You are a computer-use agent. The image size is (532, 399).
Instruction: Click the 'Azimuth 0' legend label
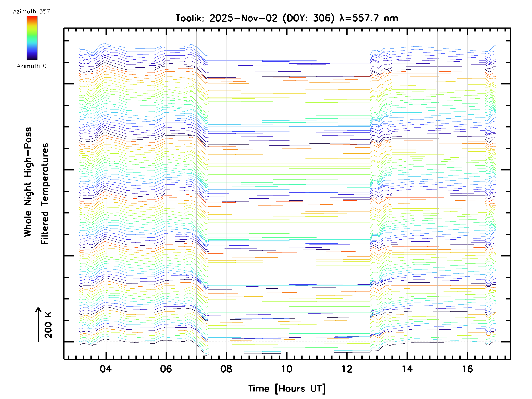[x=31, y=66]
